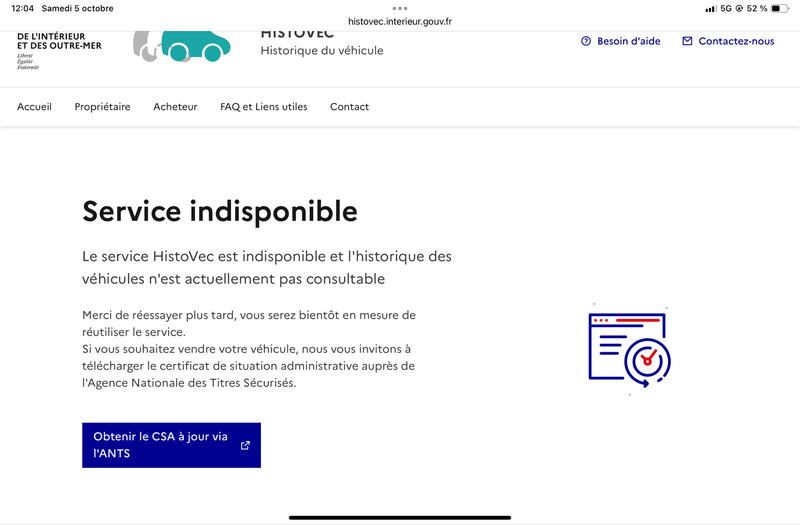Tap the 5G network indicator
Viewport: 800px width, 525px height.
(x=726, y=8)
